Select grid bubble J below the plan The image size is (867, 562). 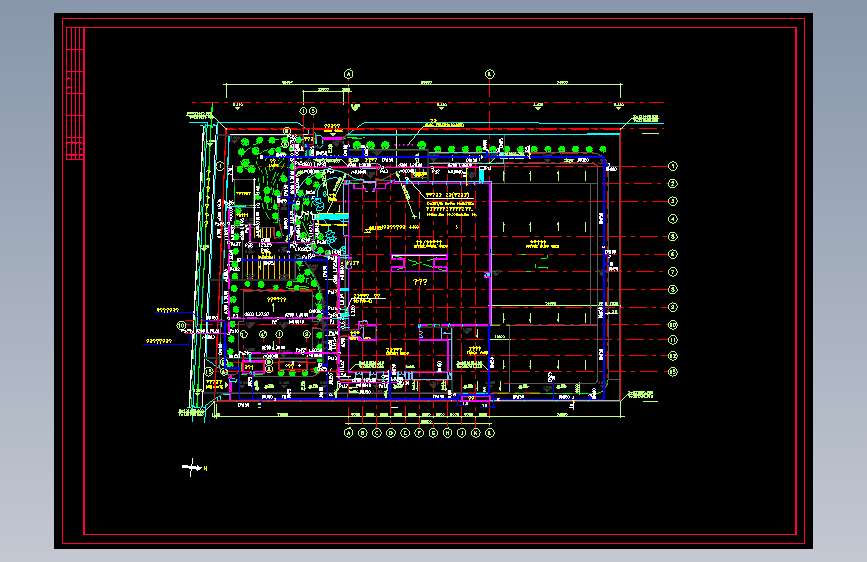(x=462, y=433)
